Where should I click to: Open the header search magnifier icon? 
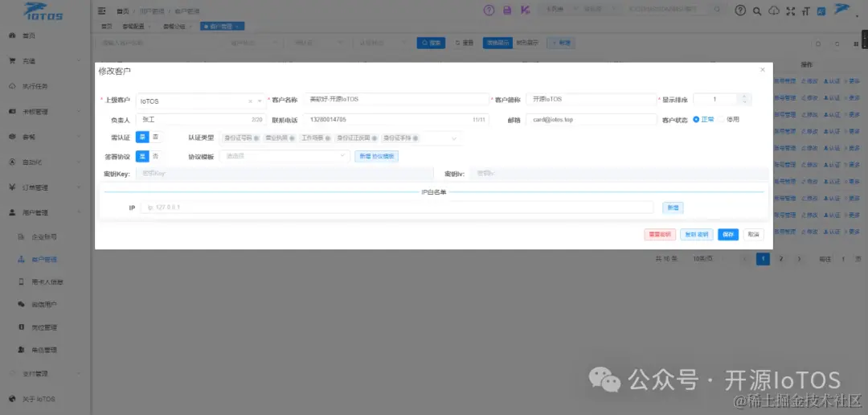click(757, 10)
